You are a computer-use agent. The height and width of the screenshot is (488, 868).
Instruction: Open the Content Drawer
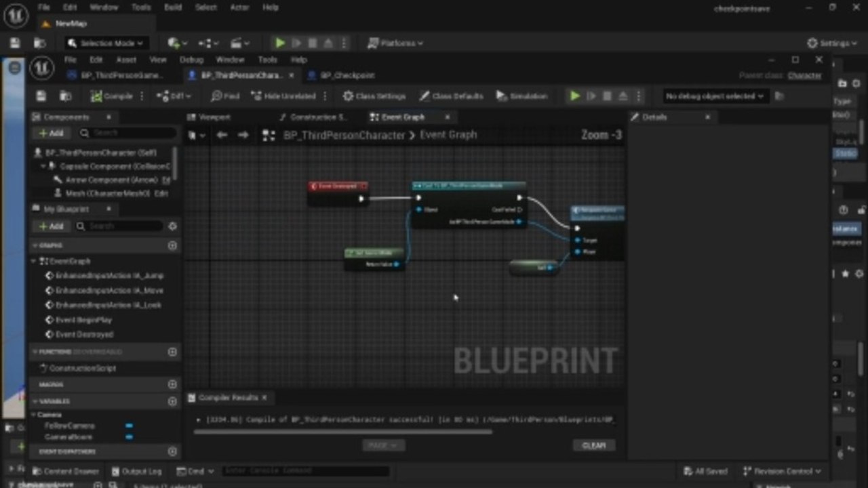(x=66, y=471)
